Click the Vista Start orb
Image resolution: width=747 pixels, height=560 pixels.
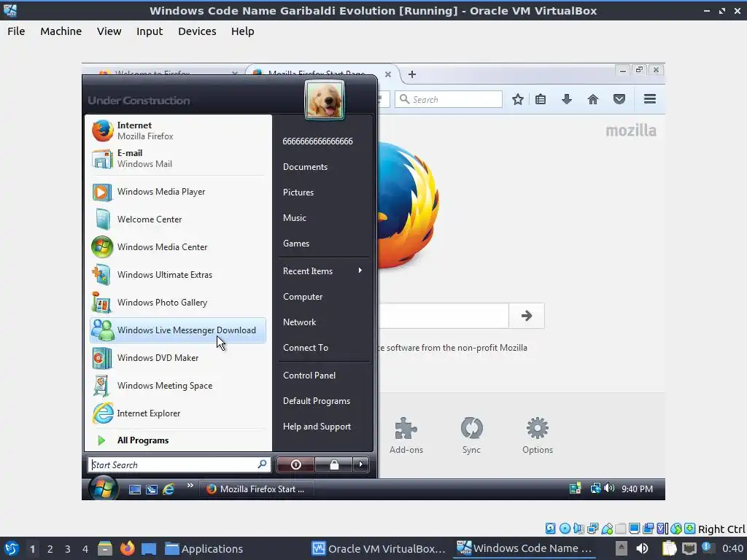click(104, 489)
